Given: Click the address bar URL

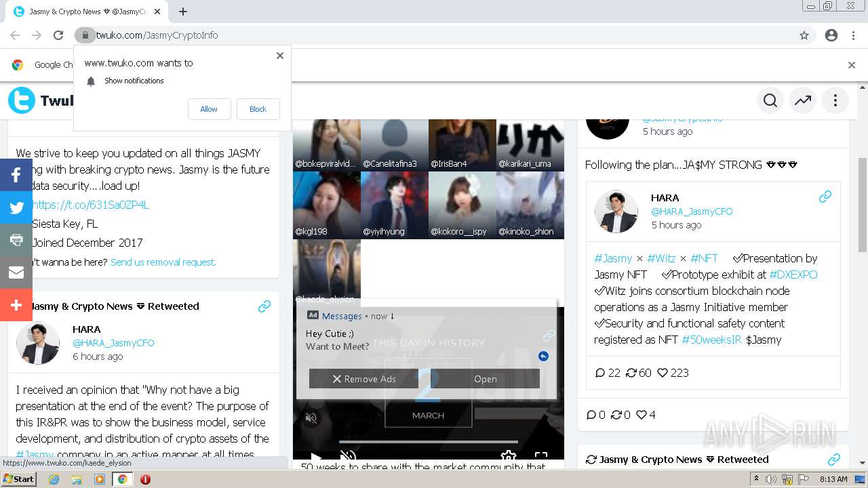Looking at the screenshot, I should pos(157,35).
